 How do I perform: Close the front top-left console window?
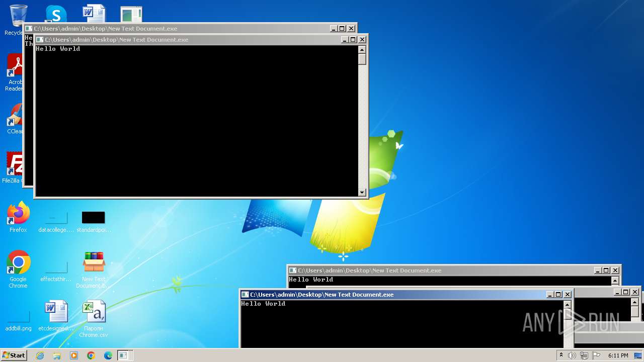[362, 40]
